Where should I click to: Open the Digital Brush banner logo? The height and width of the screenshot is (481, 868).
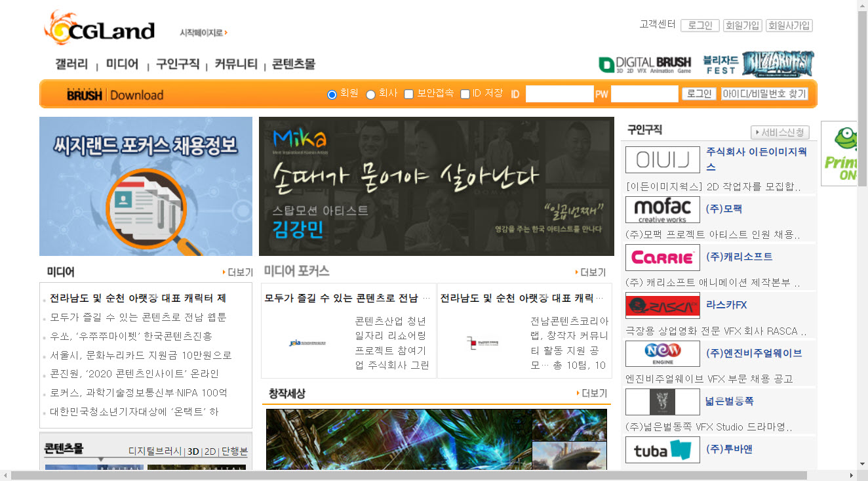click(x=644, y=64)
